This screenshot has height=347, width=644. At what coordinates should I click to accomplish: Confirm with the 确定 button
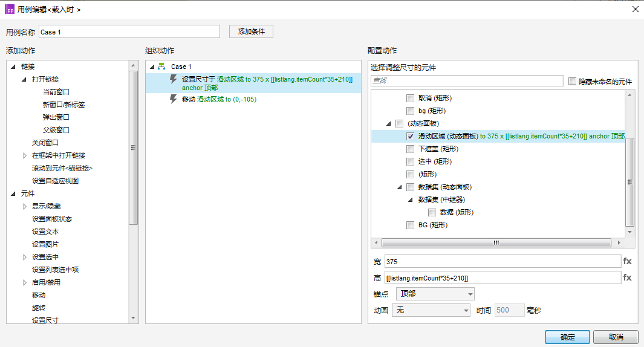tap(567, 337)
